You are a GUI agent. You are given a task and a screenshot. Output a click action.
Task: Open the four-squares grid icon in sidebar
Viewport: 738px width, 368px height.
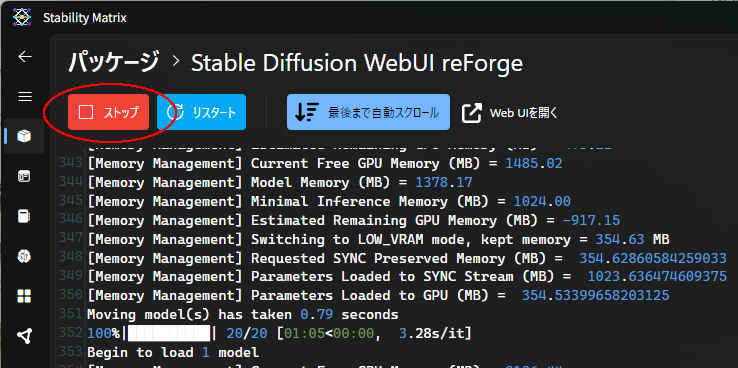click(x=24, y=296)
